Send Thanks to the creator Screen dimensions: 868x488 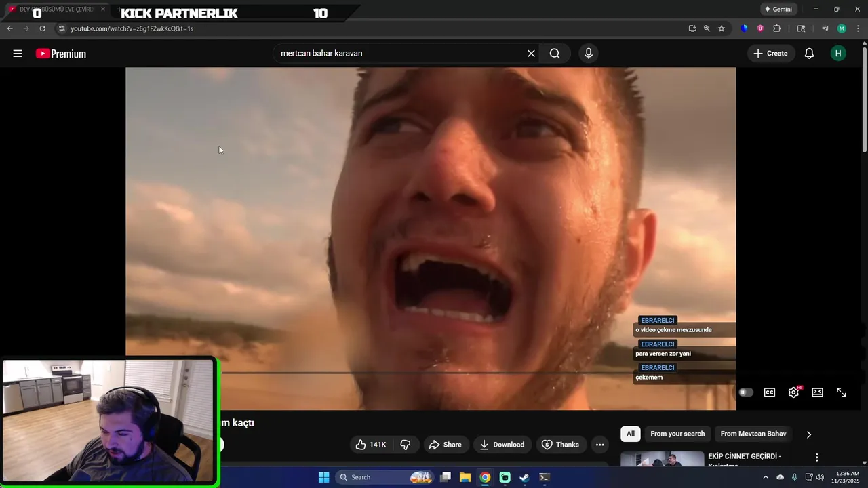(560, 445)
